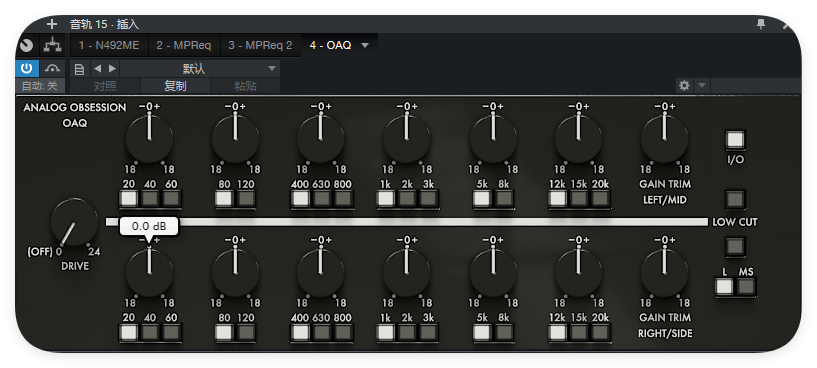Go to the next preset arrow
817x368 pixels.
(x=112, y=69)
